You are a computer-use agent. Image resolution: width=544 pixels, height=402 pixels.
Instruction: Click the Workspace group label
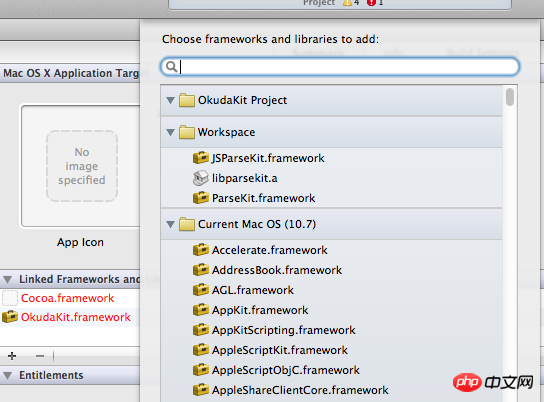click(x=226, y=132)
